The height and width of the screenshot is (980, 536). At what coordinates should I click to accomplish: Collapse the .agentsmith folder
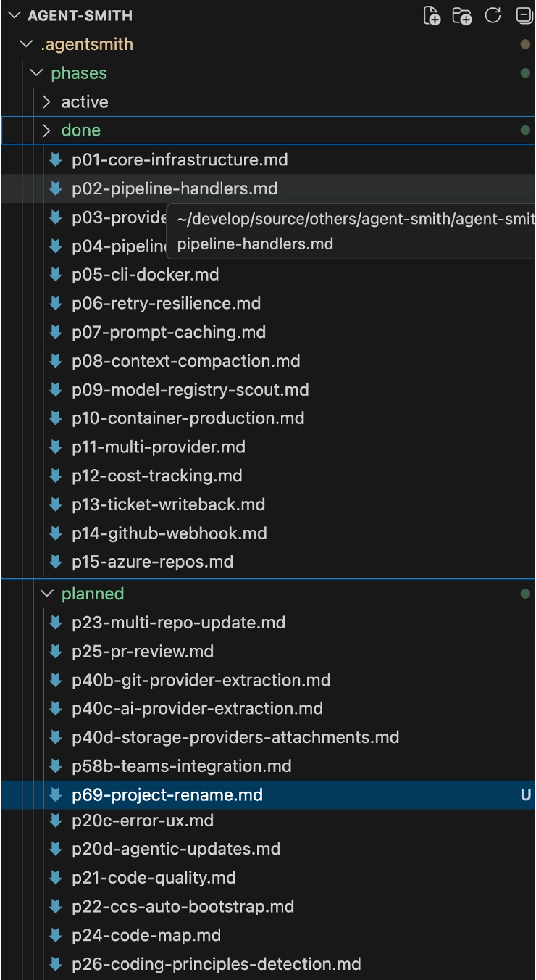pyautogui.click(x=27, y=44)
